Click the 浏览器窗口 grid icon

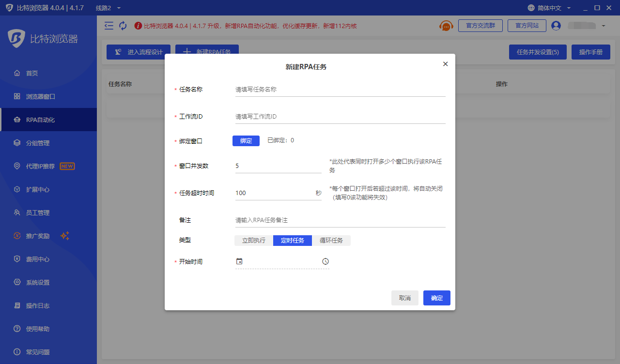[17, 96]
